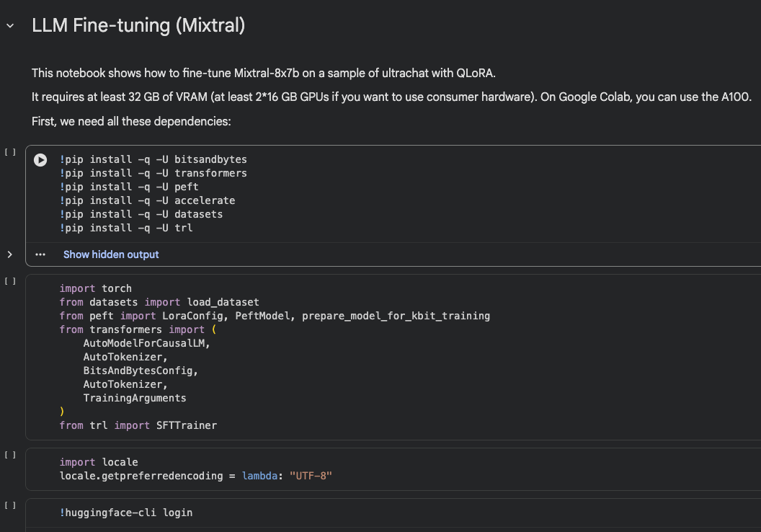
Task: Click execution bracket of pip install cell
Action: coord(10,152)
